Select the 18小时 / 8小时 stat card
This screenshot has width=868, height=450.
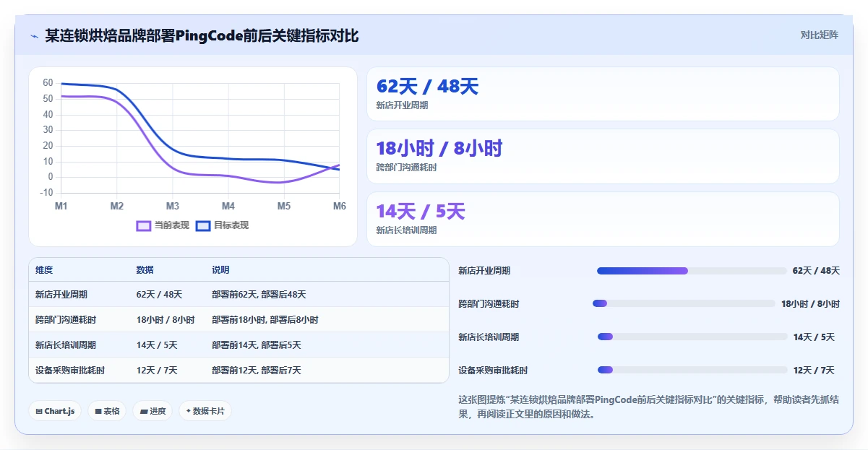pyautogui.click(x=603, y=156)
